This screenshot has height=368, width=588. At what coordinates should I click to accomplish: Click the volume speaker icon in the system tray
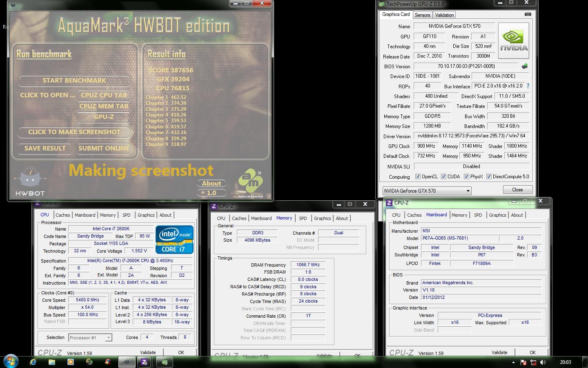(x=543, y=362)
